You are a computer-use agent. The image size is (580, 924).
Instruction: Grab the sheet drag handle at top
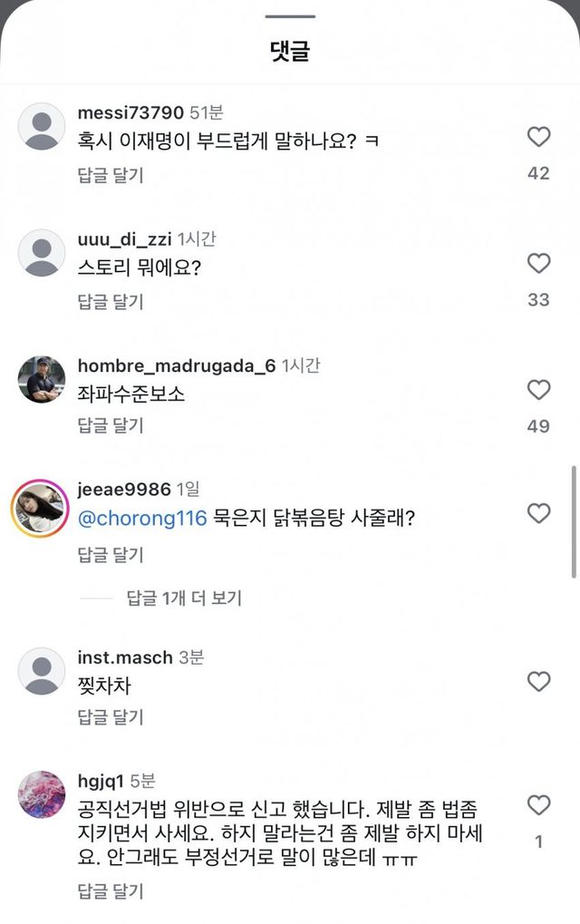[290, 16]
